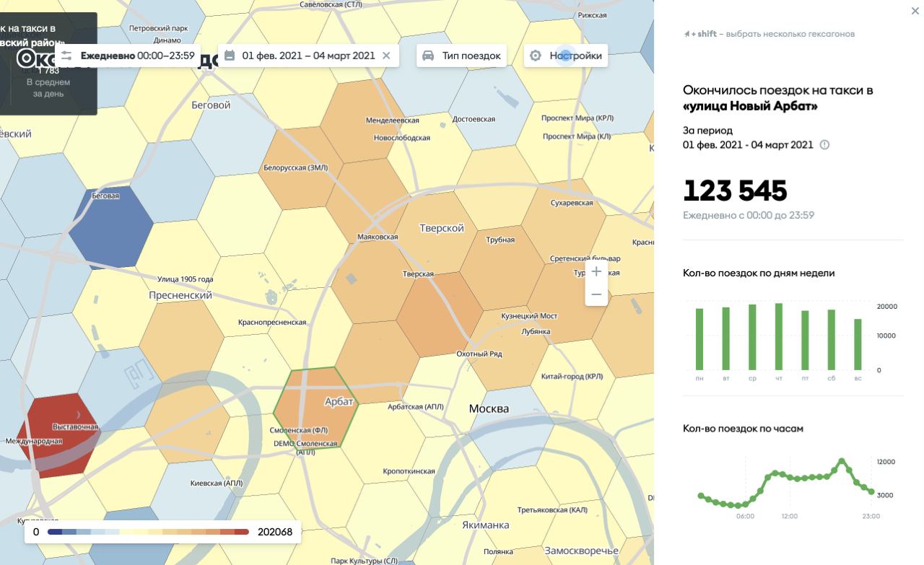Select the dark blue Беговая hexagon
The height and width of the screenshot is (565, 924).
pos(111,227)
